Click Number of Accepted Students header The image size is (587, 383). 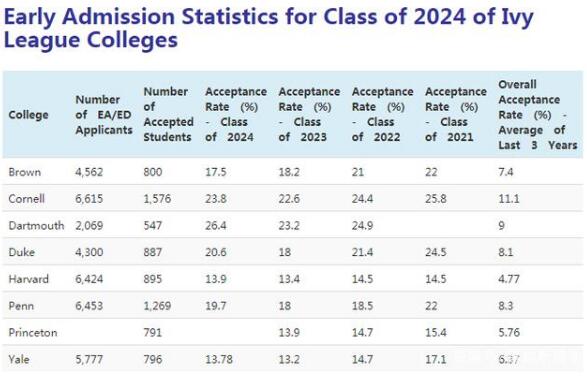[168, 114]
